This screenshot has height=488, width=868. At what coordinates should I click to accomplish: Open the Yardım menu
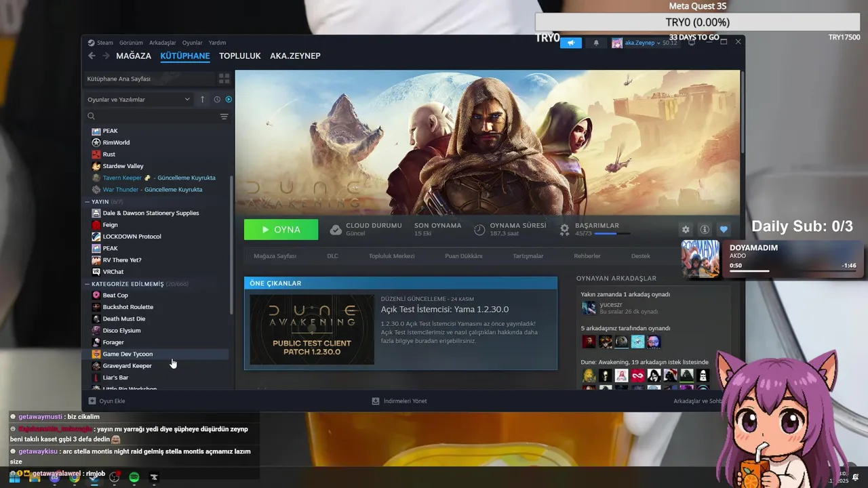click(x=217, y=43)
